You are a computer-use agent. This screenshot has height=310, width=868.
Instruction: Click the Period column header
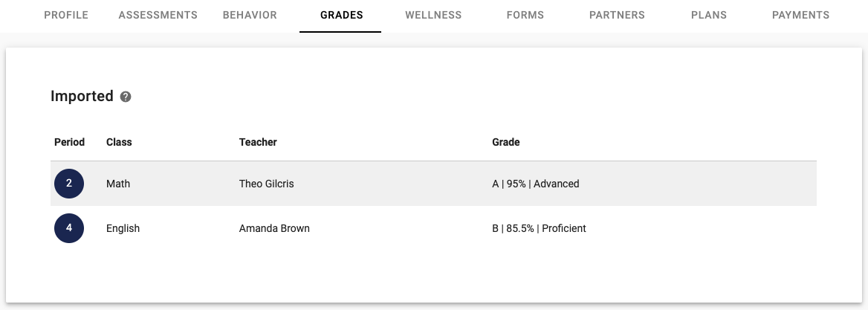coord(69,142)
